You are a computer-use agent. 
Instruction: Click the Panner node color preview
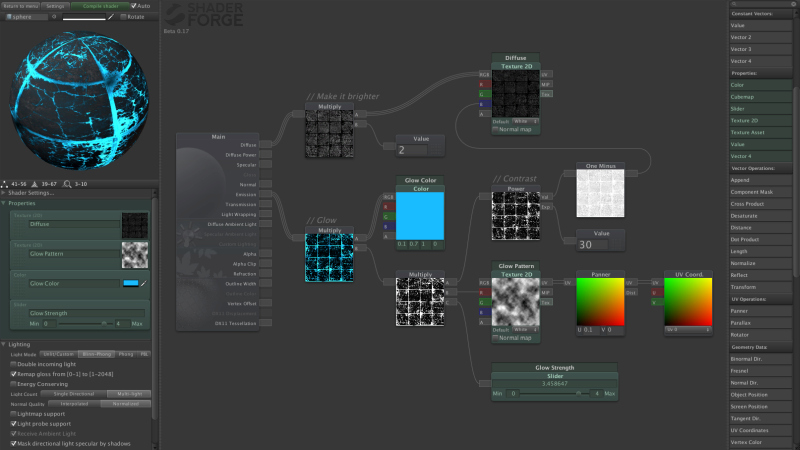coord(600,302)
